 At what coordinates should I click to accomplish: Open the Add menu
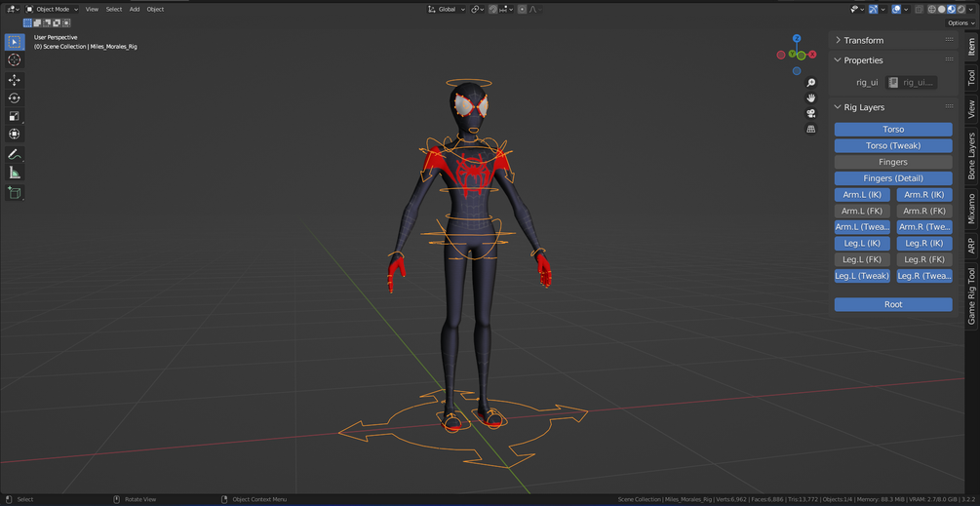135,10
